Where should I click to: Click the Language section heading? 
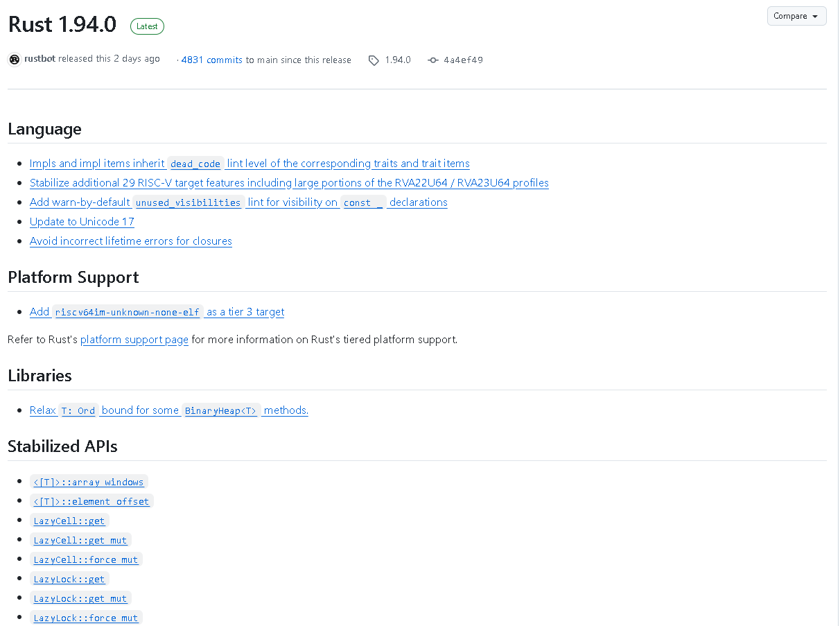click(x=44, y=129)
